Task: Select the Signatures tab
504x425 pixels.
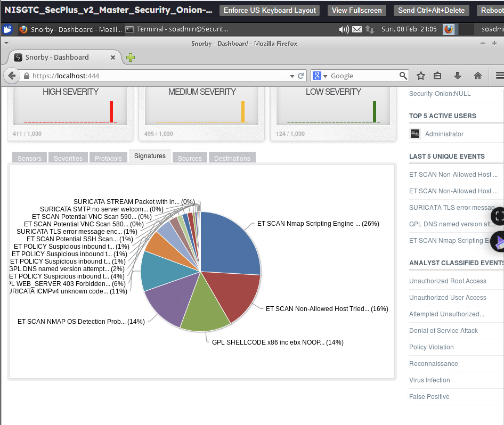Action: 150,156
